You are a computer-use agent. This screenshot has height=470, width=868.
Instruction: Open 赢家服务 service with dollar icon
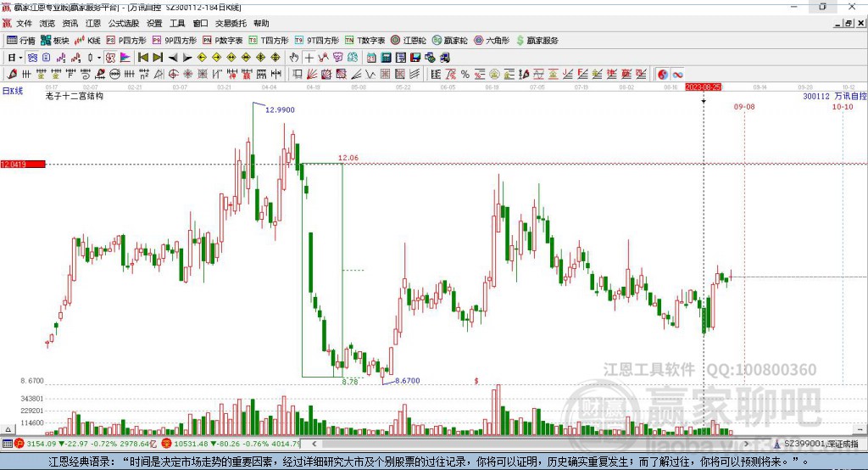537,41
